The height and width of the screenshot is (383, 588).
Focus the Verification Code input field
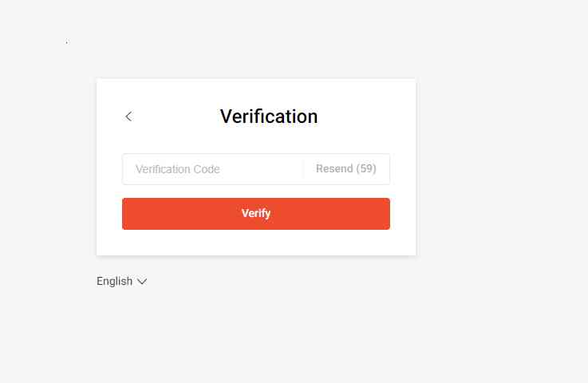tap(212, 169)
